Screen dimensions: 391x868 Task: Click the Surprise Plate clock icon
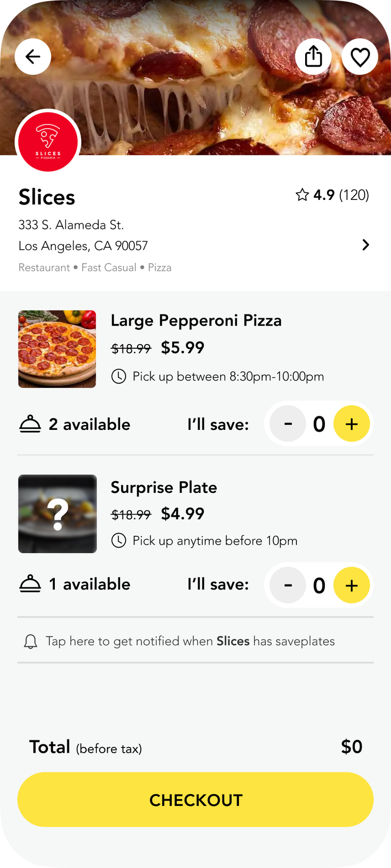pyautogui.click(x=119, y=540)
